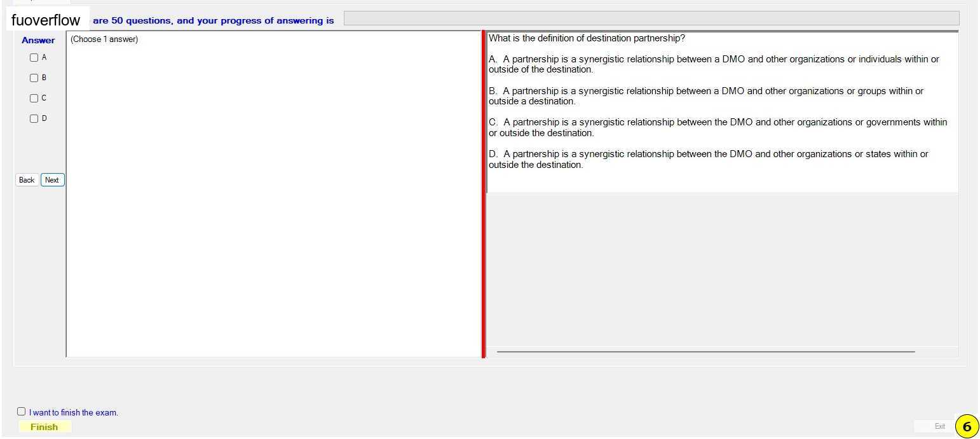Click the answer text mentioning 'governments'
The image size is (980, 439).
point(718,127)
